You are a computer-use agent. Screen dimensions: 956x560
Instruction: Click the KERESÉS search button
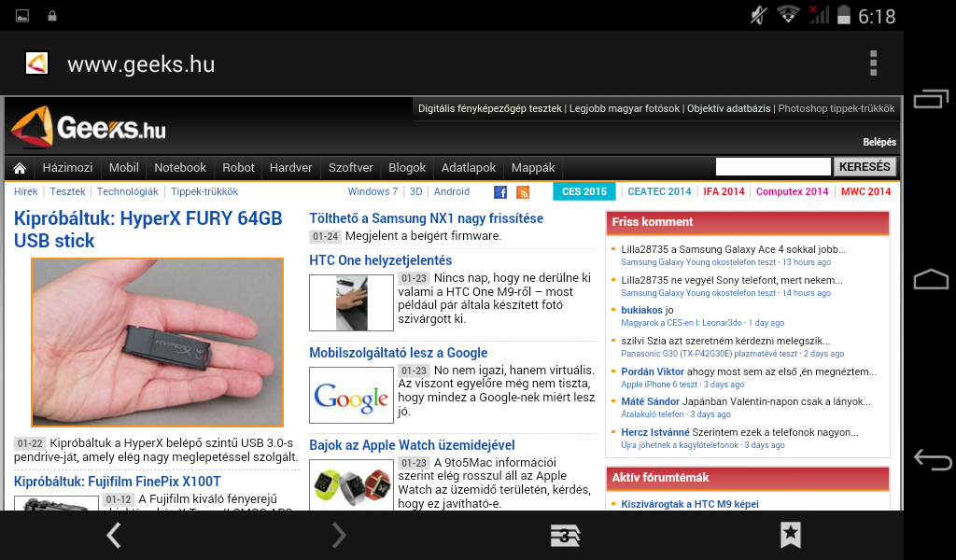[x=865, y=166]
